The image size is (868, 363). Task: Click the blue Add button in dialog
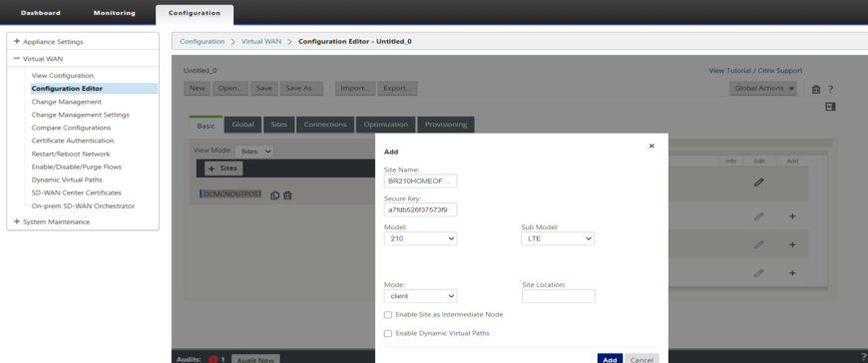coord(610,359)
